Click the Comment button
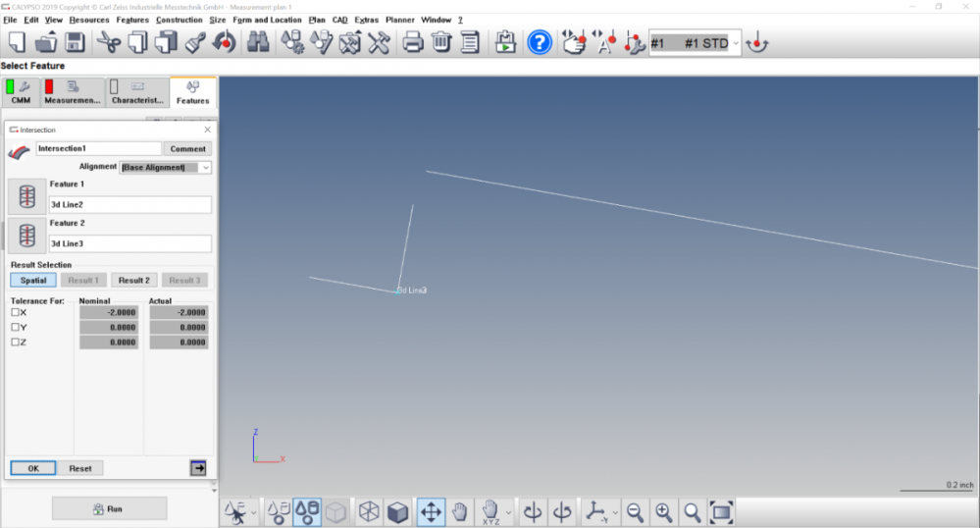Viewport: 980px width, 528px height. click(187, 149)
